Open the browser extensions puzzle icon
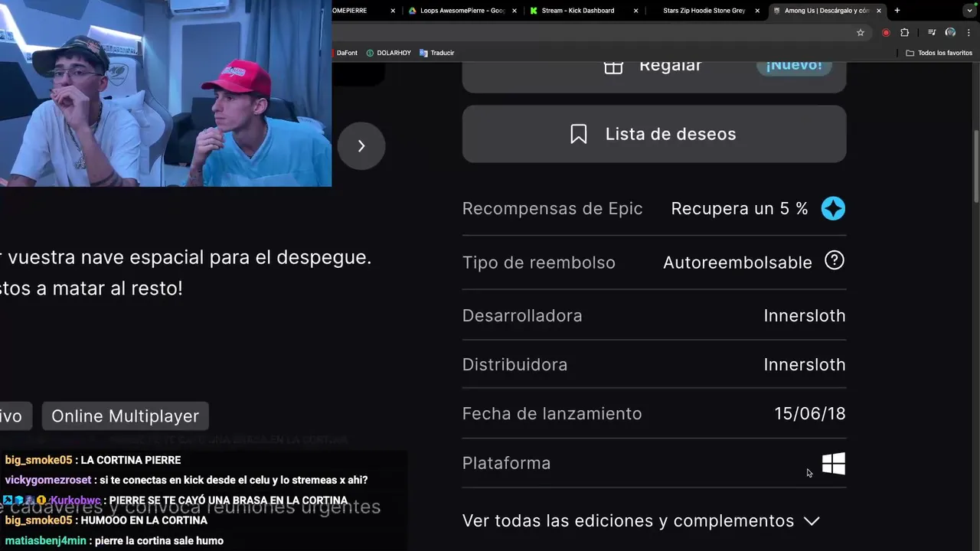The height and width of the screenshot is (551, 980). tap(904, 33)
